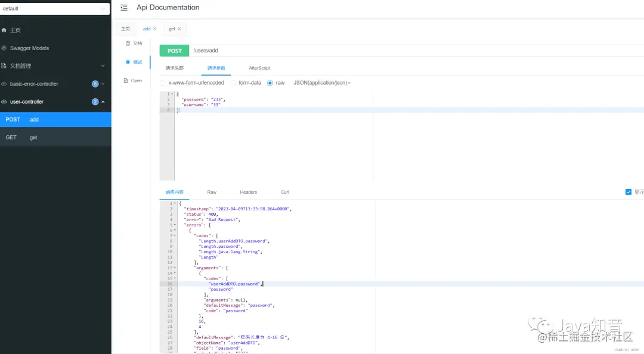Toggle the sidebar collapse menu icon

point(124,7)
